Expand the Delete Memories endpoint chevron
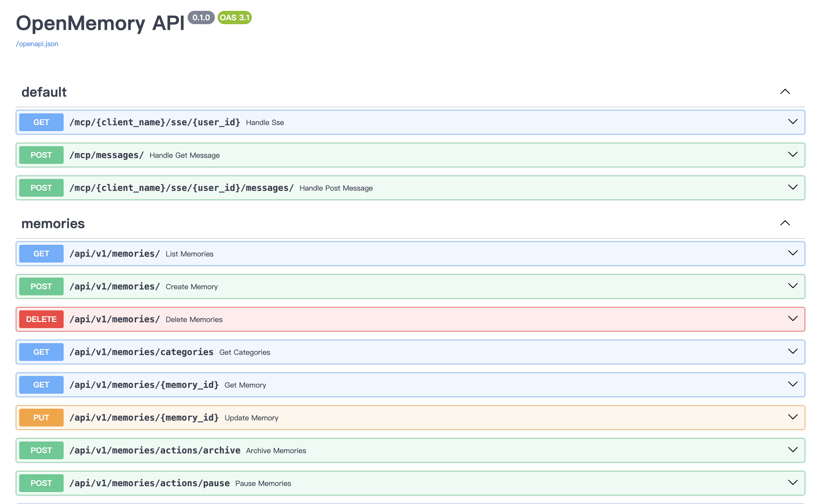The height and width of the screenshot is (504, 821). (793, 318)
